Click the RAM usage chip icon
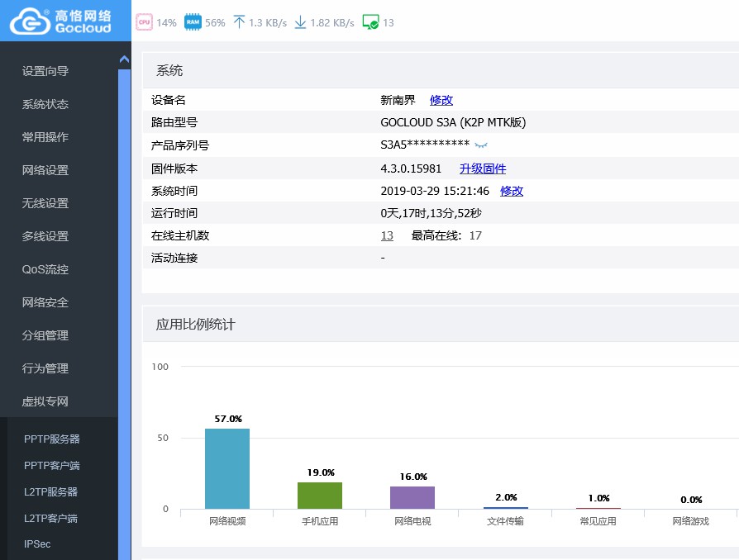Screen dimensions: 739x560 pyautogui.click(x=193, y=22)
